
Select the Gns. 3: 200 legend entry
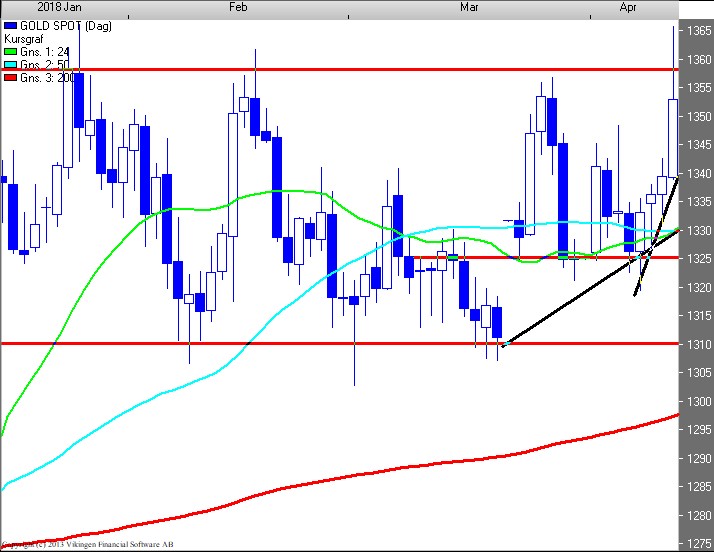pyautogui.click(x=45, y=77)
